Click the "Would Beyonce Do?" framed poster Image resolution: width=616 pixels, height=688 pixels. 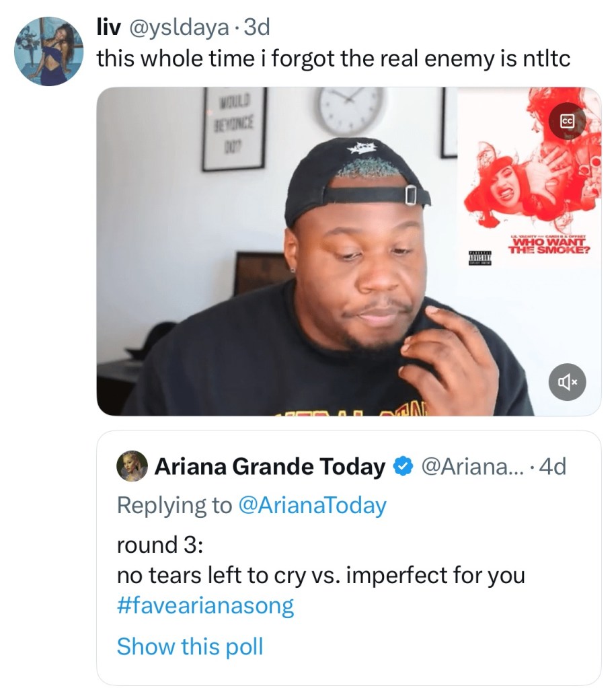(234, 128)
